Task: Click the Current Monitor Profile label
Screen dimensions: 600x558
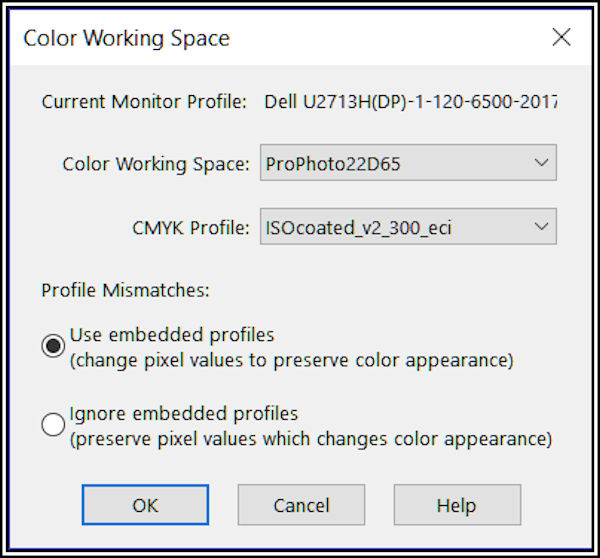Action: pos(144,101)
